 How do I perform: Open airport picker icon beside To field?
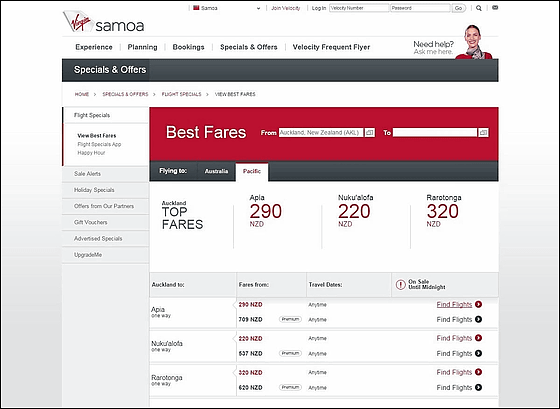[x=483, y=133]
